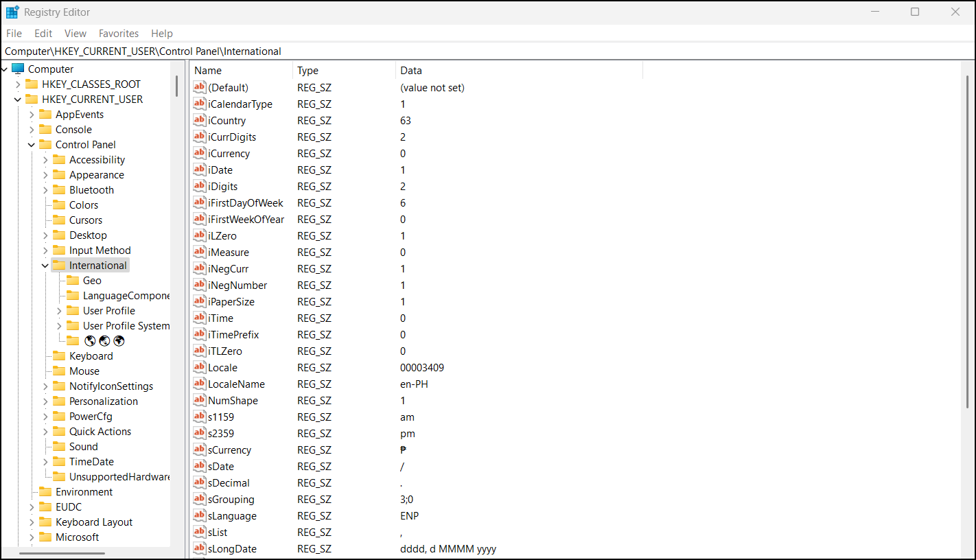976x560 pixels.
Task: Click the tree pane horizontal scrollbar
Action: (62, 552)
